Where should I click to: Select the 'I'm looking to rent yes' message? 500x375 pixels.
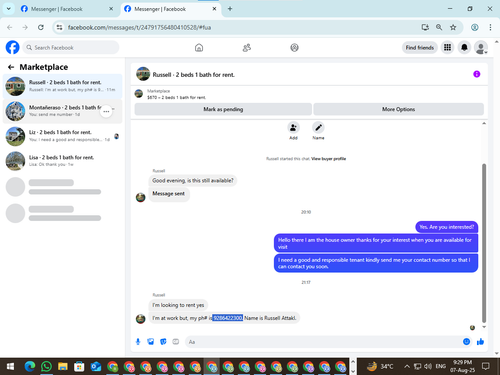(x=178, y=305)
